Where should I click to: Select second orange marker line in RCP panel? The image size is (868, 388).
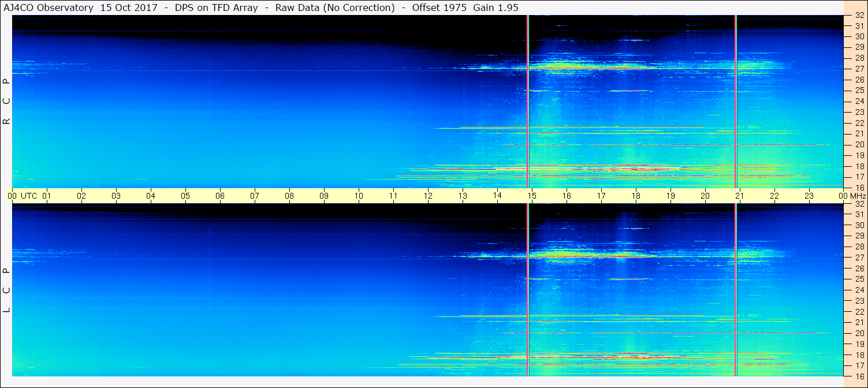pyautogui.click(x=736, y=102)
